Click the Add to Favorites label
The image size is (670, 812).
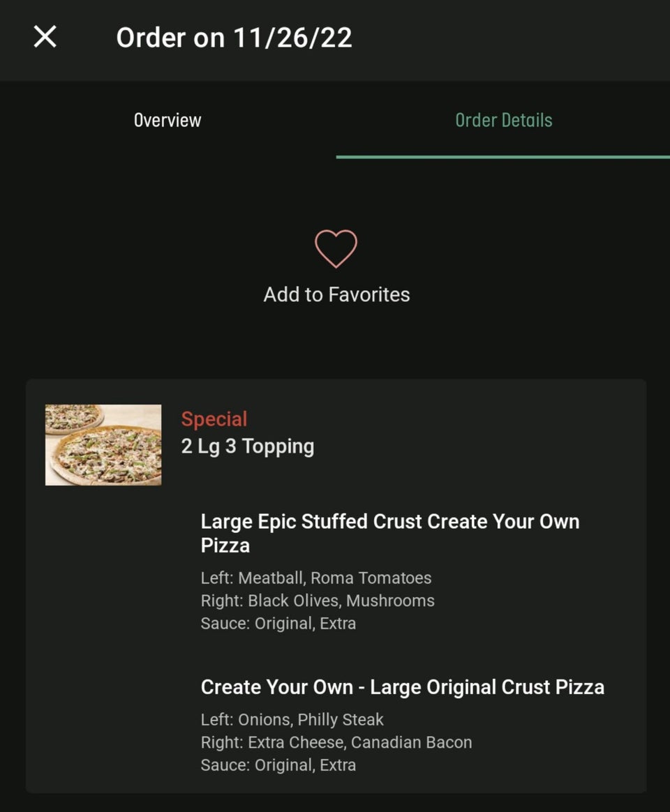coord(337,294)
